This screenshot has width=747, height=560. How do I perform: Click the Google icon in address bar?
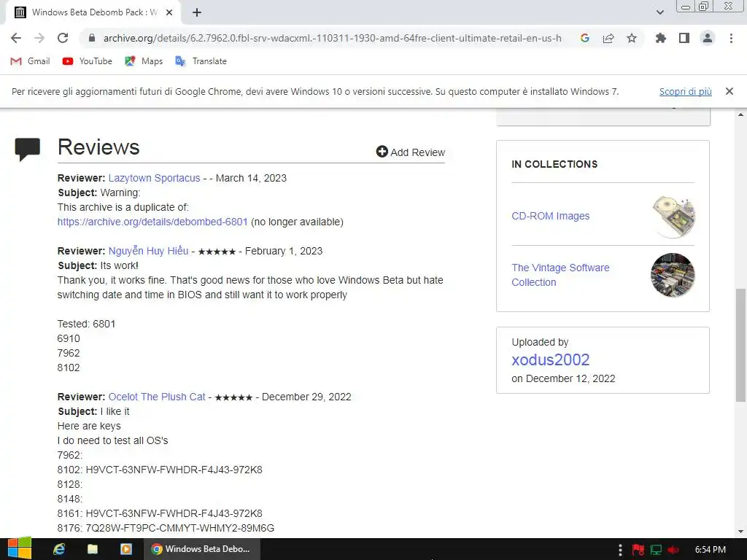point(585,38)
